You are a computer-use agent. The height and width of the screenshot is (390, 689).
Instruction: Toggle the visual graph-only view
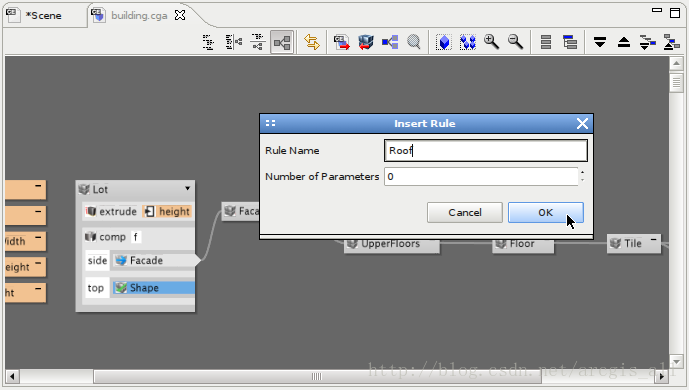pyautogui.click(x=282, y=42)
